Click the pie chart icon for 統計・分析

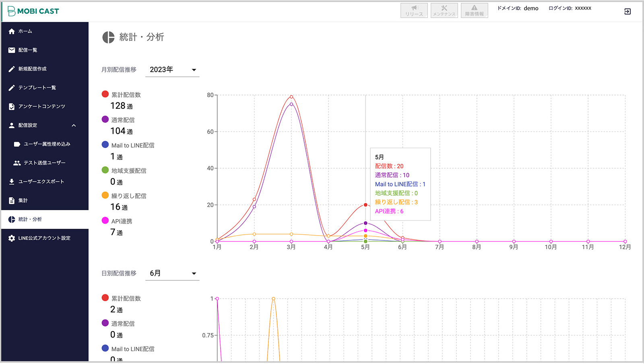coord(12,219)
